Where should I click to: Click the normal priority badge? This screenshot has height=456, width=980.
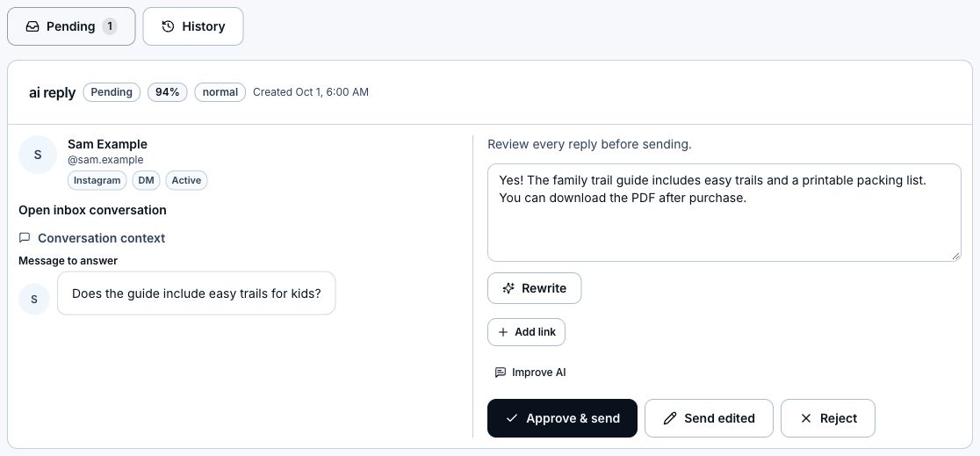pos(220,92)
